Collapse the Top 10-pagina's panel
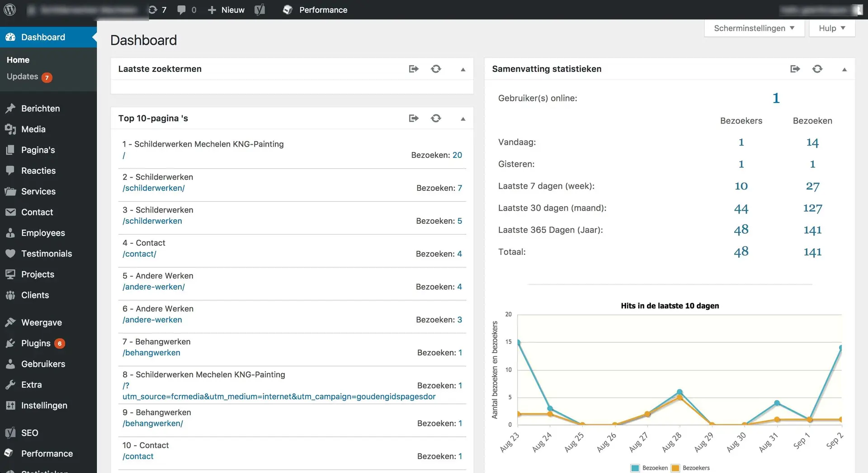The image size is (868, 473). pyautogui.click(x=463, y=118)
